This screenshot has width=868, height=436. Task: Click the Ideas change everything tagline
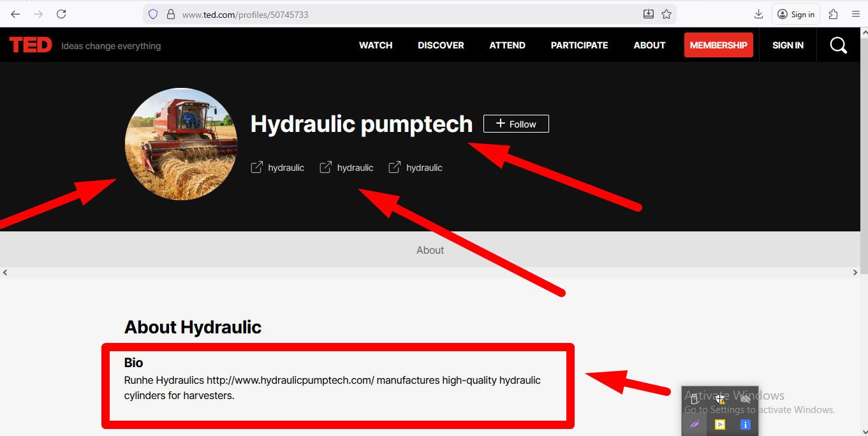point(111,46)
